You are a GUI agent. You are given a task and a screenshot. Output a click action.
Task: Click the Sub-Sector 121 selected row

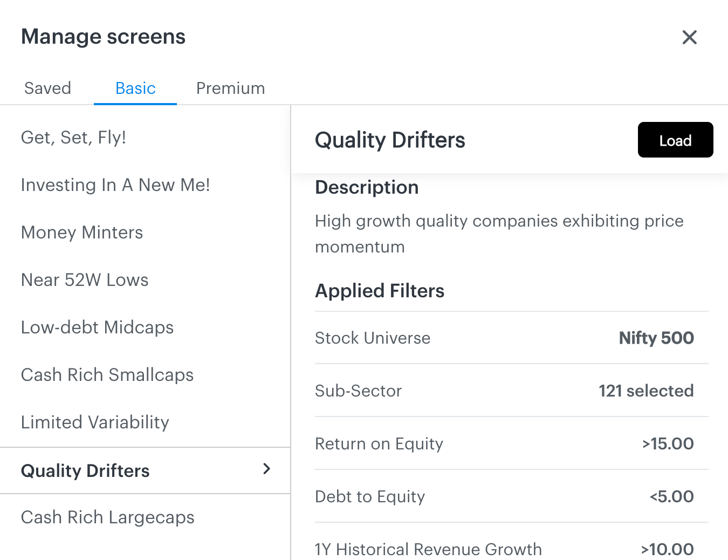pos(504,391)
